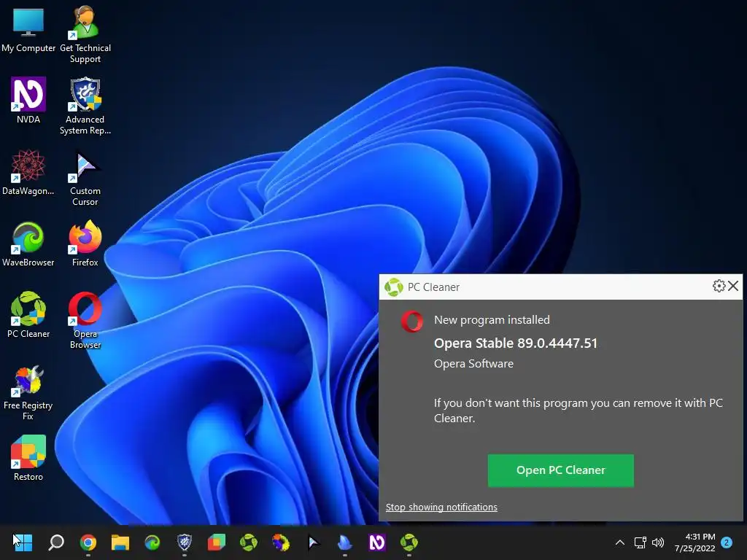Click the blue flame taskbar icon
The height and width of the screenshot is (560, 747).
click(x=344, y=542)
